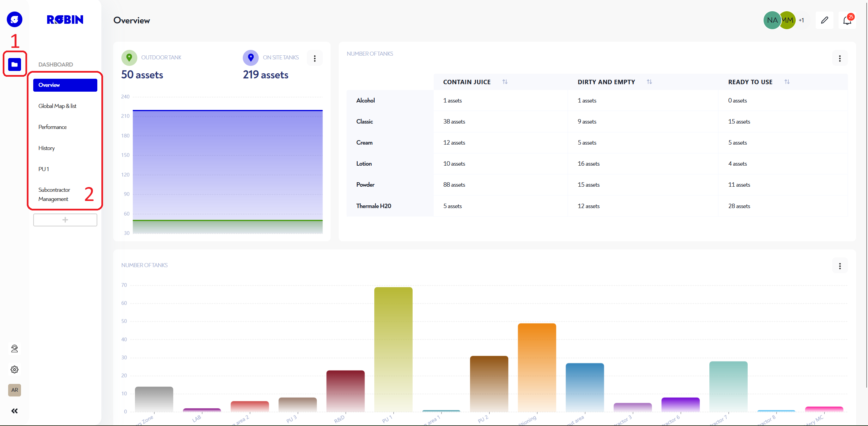The width and height of the screenshot is (868, 426).
Task: Click the gray Zone bar at chart start
Action: [154, 399]
